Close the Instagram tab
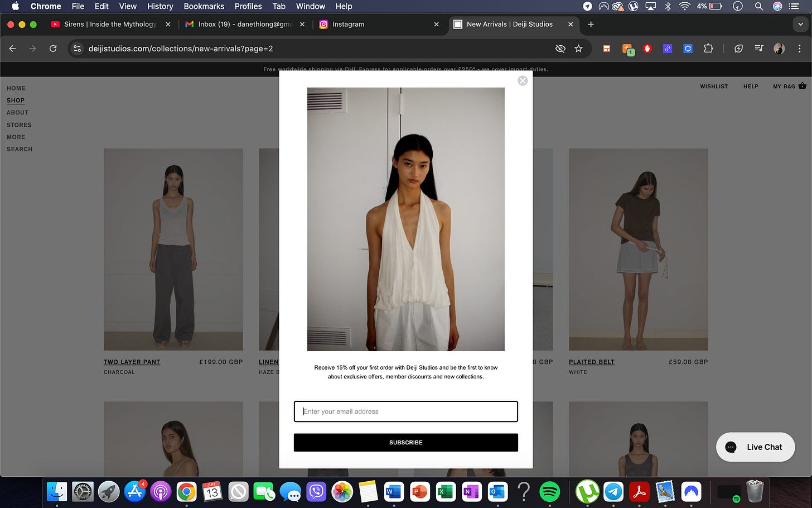This screenshot has height=508, width=812. tap(436, 25)
